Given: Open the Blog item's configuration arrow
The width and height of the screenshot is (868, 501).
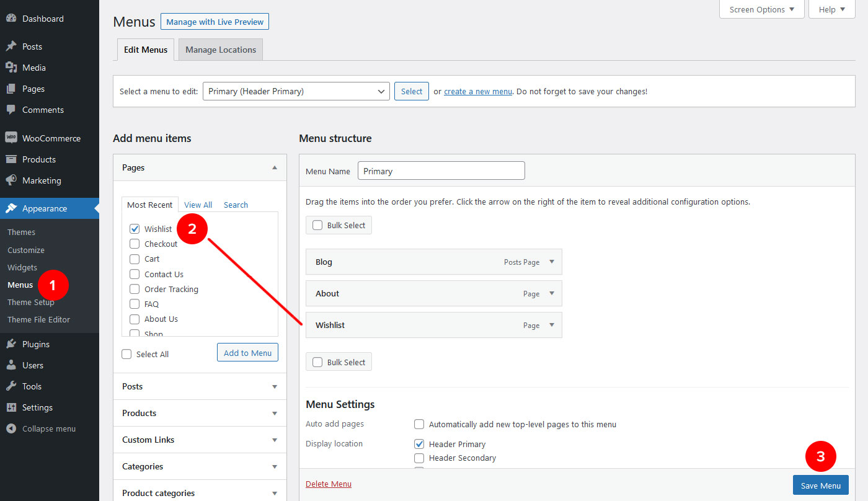Looking at the screenshot, I should click(x=551, y=262).
